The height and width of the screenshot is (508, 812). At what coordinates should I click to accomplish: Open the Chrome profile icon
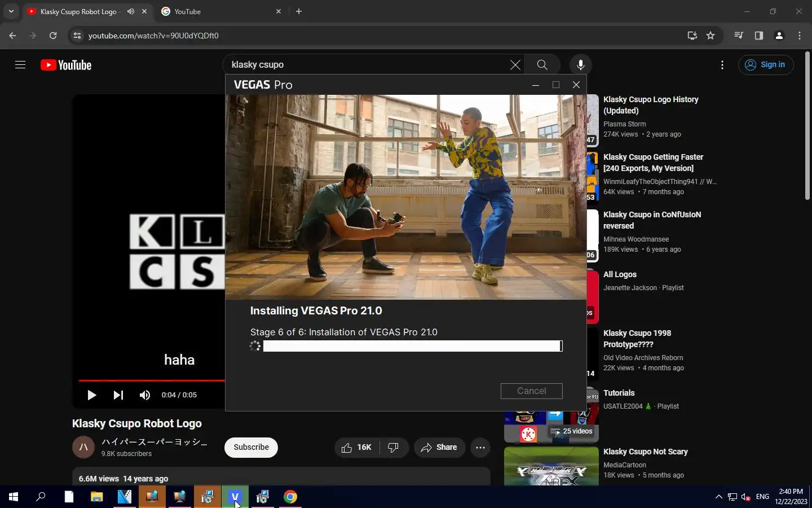point(779,36)
